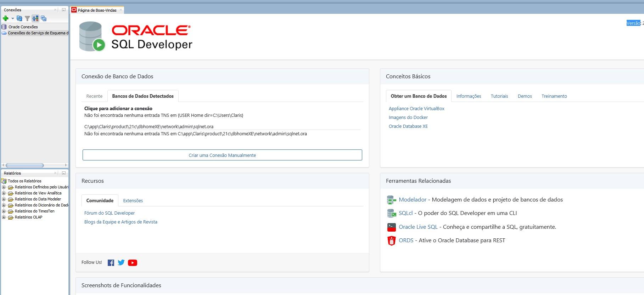This screenshot has width=644, height=295.
Task: Click the Modelador tool icon
Action: pyautogui.click(x=391, y=200)
